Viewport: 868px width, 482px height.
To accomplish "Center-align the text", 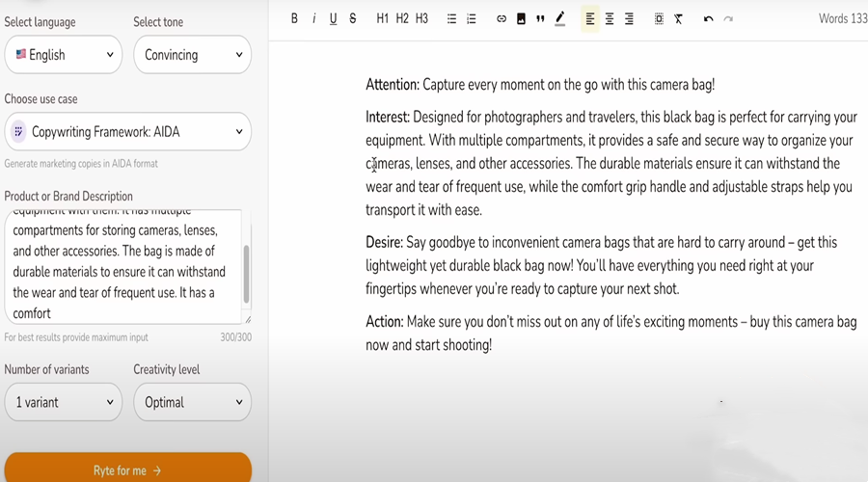I will pos(610,18).
